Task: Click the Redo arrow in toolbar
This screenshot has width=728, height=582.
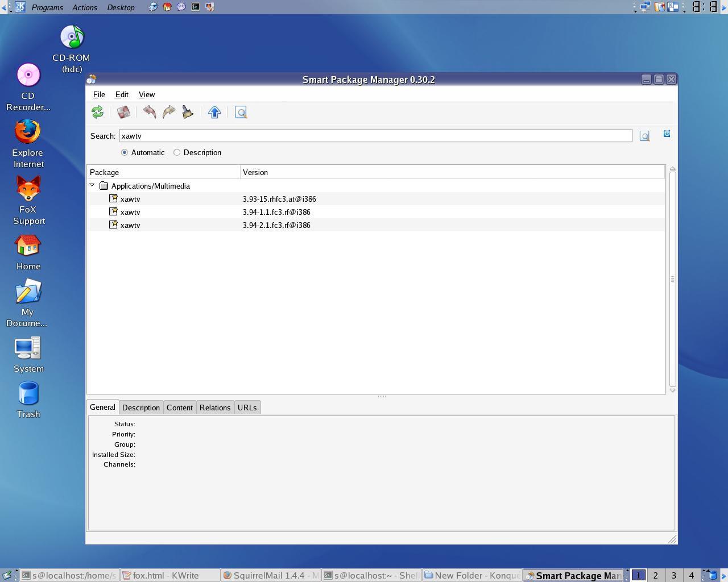Action: tap(169, 112)
